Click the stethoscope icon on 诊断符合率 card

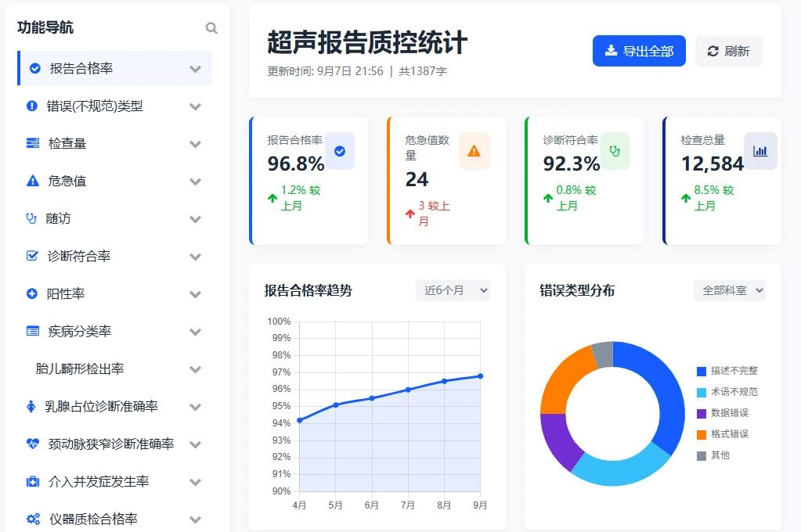pyautogui.click(x=615, y=150)
